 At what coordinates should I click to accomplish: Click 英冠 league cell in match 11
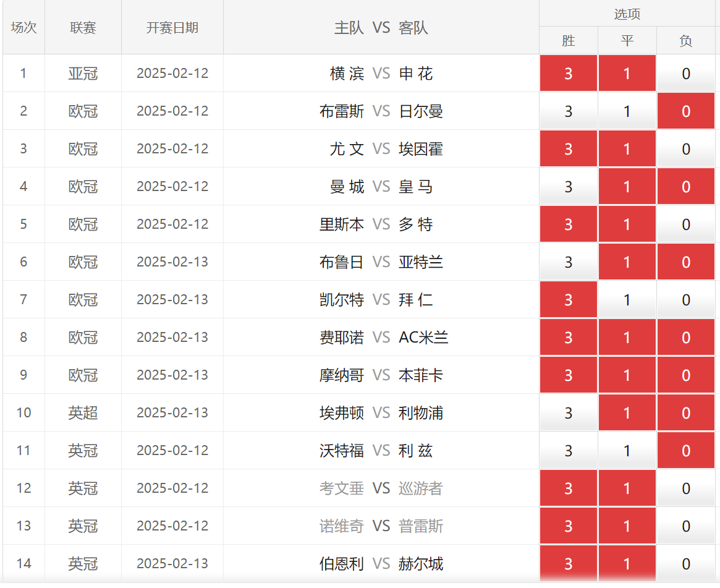[x=83, y=450]
